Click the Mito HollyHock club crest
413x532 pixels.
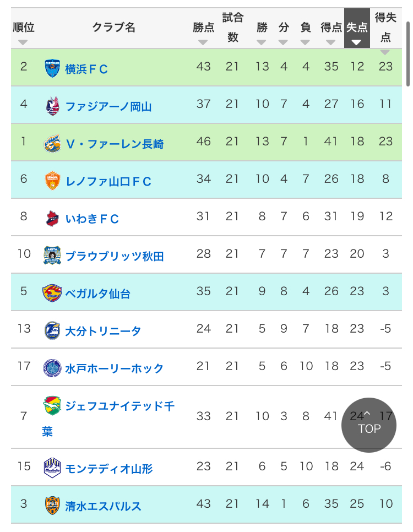[52, 368]
